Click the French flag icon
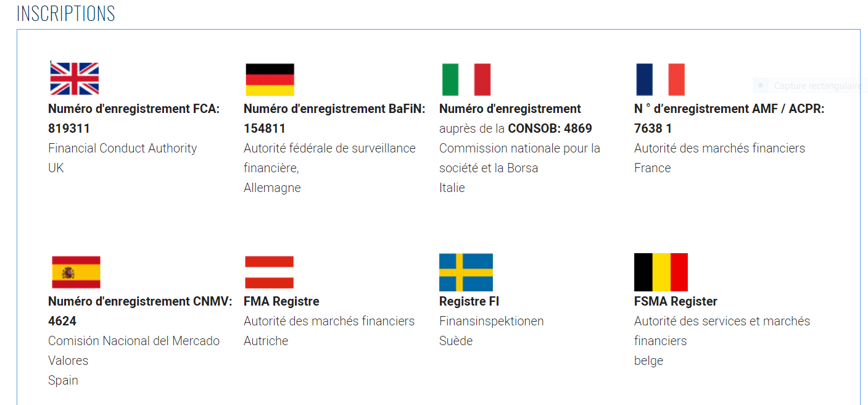This screenshot has width=868, height=405. (660, 79)
